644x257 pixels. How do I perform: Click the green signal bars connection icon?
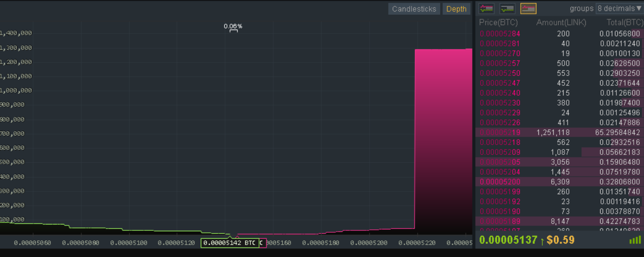635,240
